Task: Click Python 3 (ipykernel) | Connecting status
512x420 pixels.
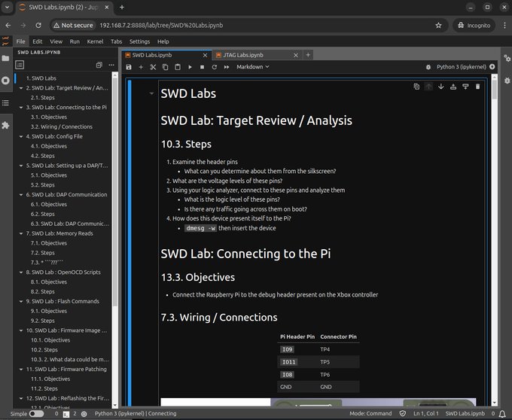Action: pos(136,413)
